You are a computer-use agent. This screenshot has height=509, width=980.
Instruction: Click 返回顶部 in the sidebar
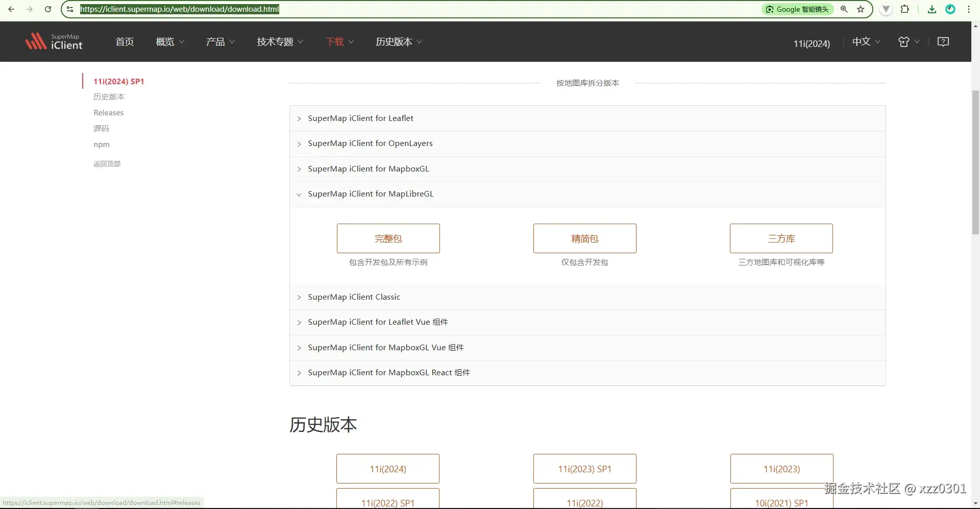(107, 164)
